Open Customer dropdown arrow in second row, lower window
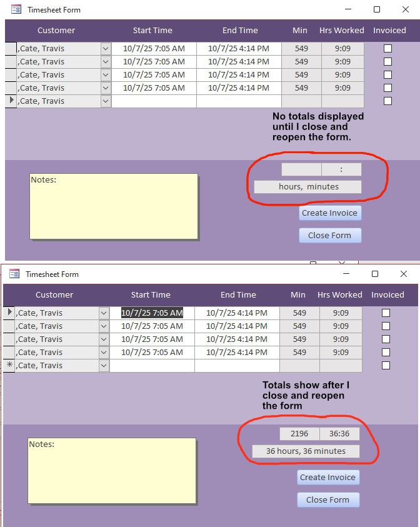 [x=104, y=326]
